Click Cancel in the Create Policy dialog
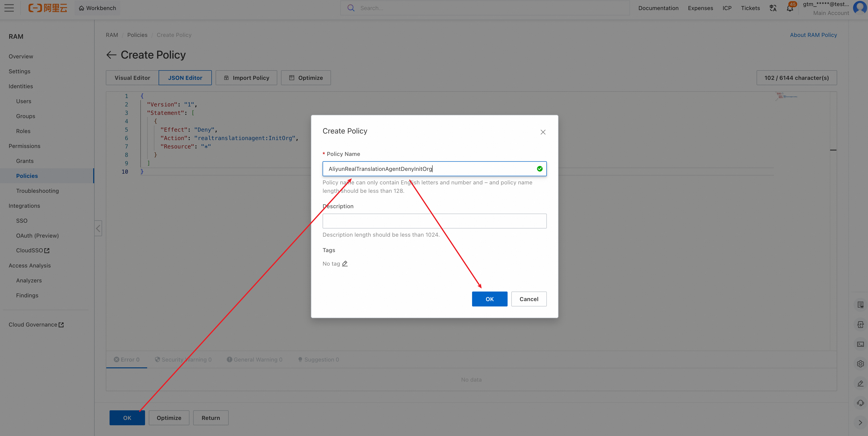 529,299
